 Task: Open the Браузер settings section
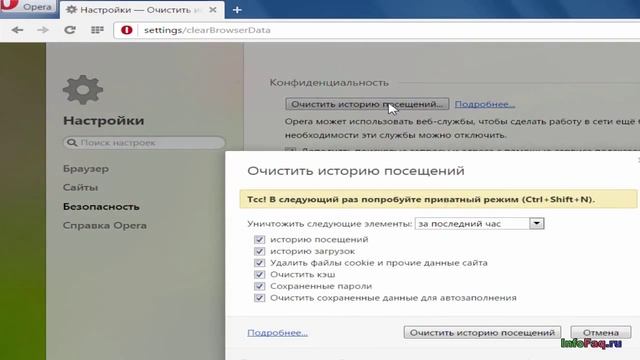point(86,169)
